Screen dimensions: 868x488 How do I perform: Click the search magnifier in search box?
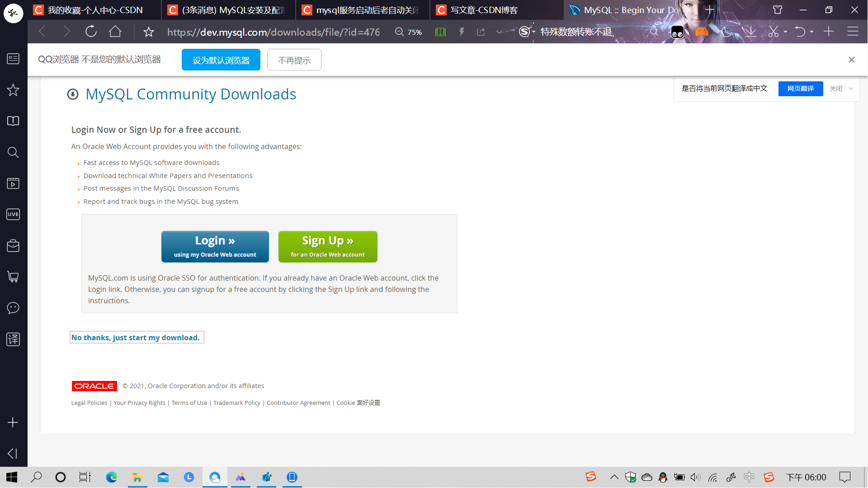654,32
